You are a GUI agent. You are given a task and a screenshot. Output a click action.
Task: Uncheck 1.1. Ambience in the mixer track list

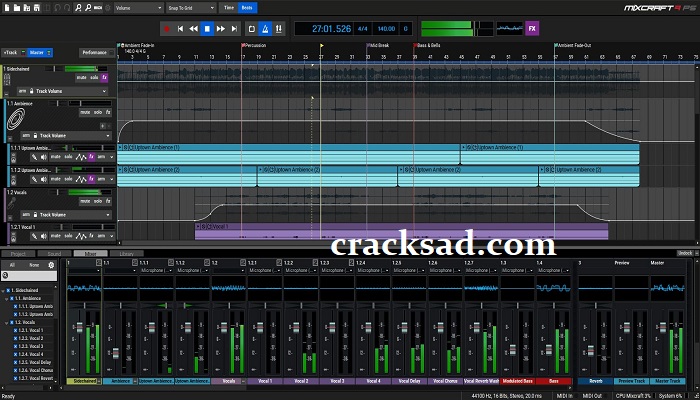(12, 298)
